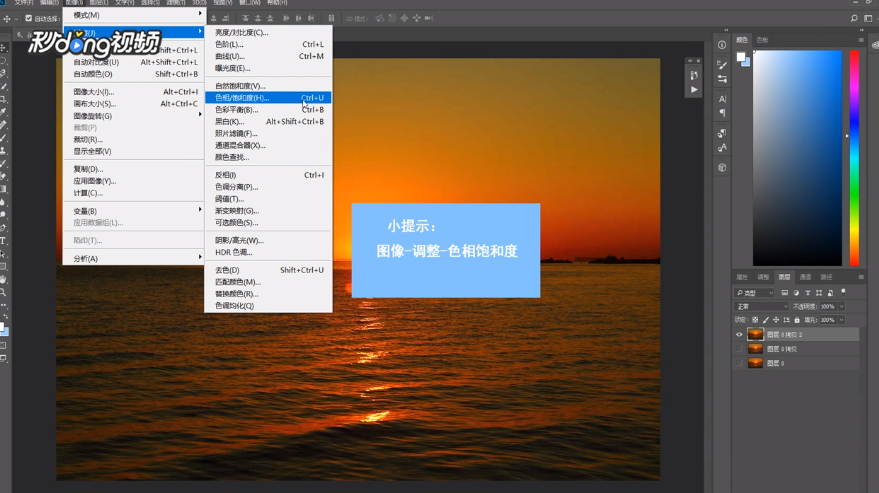The image size is (879, 493).
Task: Open the Adjustments sliders panel icon
Action: pos(722,79)
